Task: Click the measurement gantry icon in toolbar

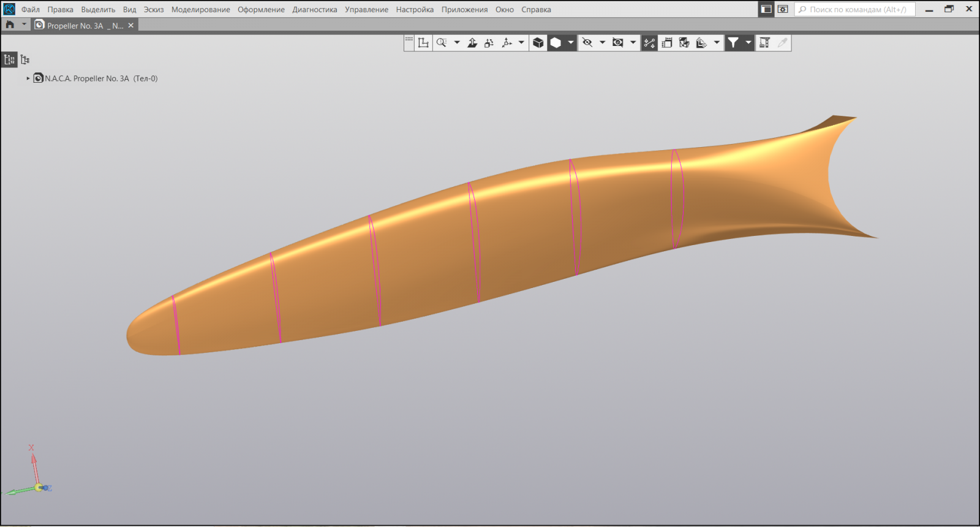Action: pyautogui.click(x=764, y=42)
